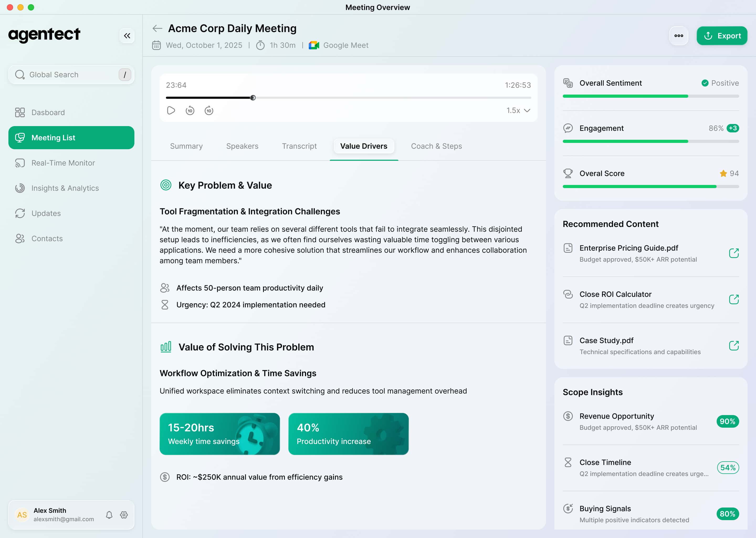Click the notification bell icon
The height and width of the screenshot is (538, 756).
tap(109, 515)
